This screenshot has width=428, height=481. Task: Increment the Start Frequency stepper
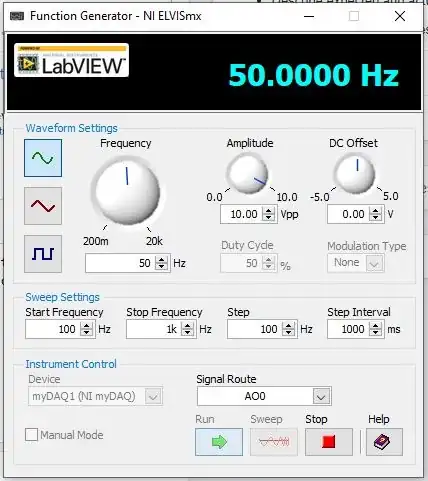(87, 326)
